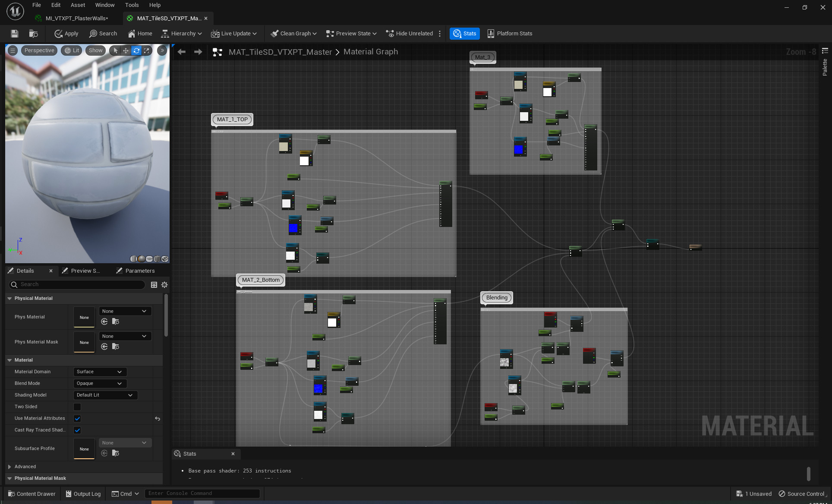Image resolution: width=832 pixels, height=504 pixels.
Task: Open Content Drawer
Action: pyautogui.click(x=32, y=494)
